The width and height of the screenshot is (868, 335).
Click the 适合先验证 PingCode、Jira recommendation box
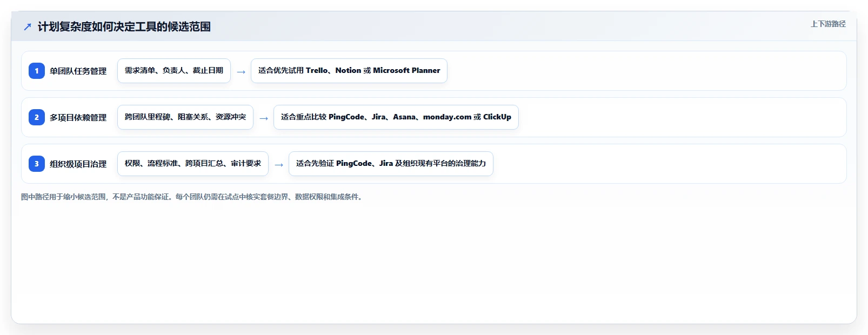point(391,164)
